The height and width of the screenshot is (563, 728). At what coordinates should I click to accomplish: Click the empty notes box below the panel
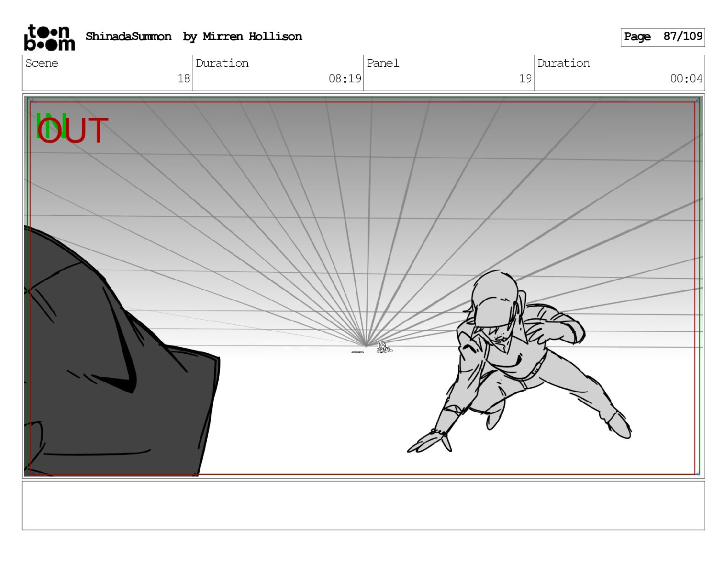[x=363, y=506]
